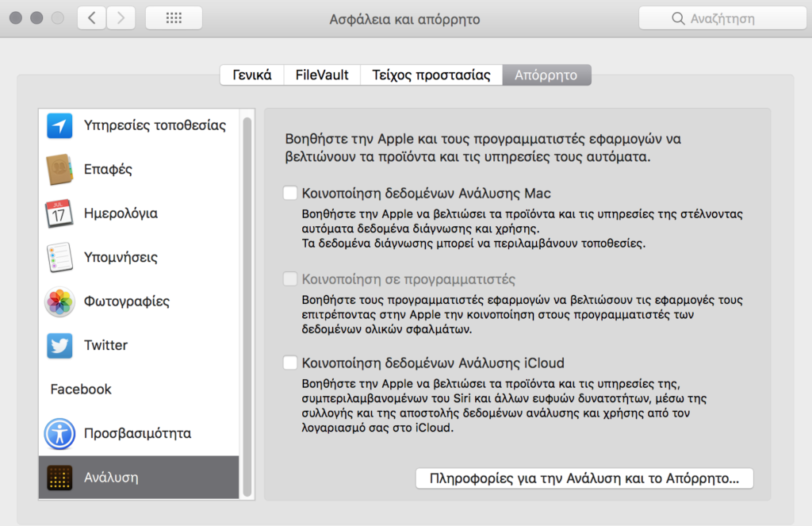The image size is (812, 526).
Task: Select Ημερολόγια in the sidebar
Action: (139, 213)
